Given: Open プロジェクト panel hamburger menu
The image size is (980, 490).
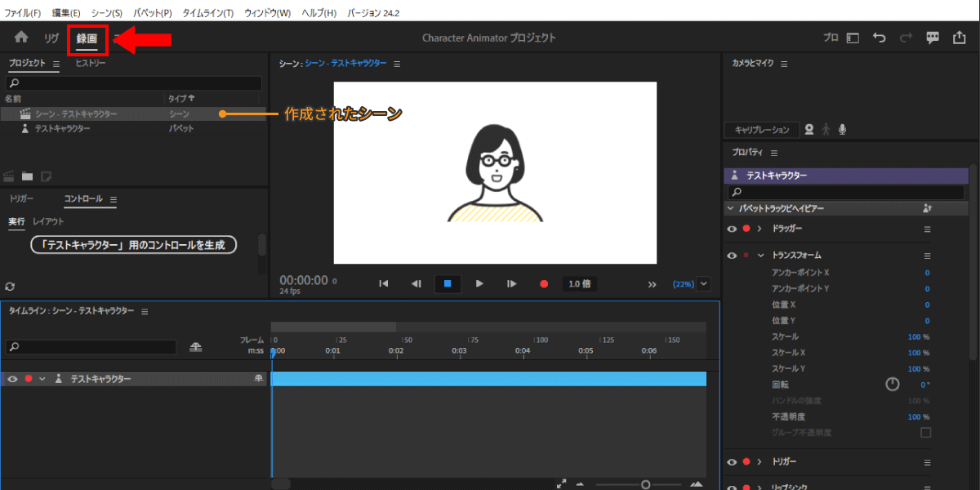Looking at the screenshot, I should tap(56, 64).
